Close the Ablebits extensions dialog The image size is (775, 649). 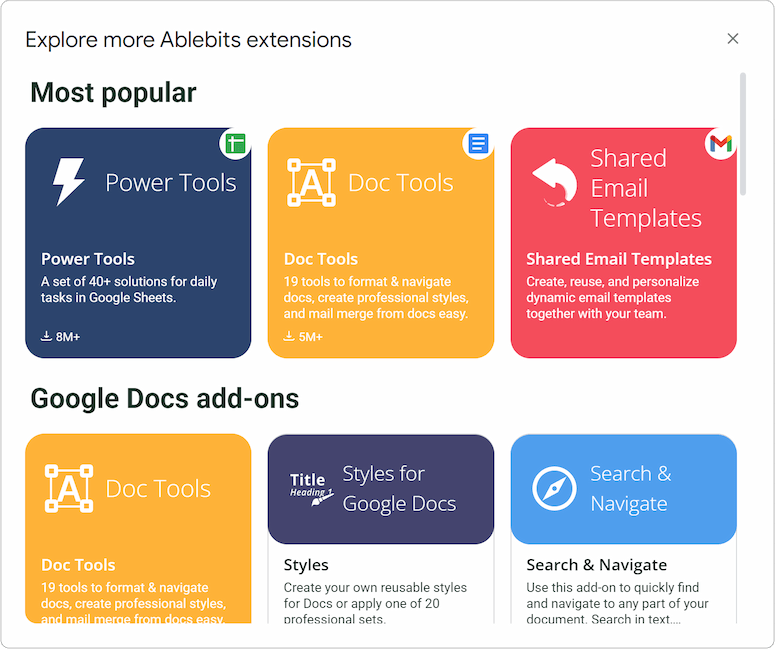tap(732, 39)
